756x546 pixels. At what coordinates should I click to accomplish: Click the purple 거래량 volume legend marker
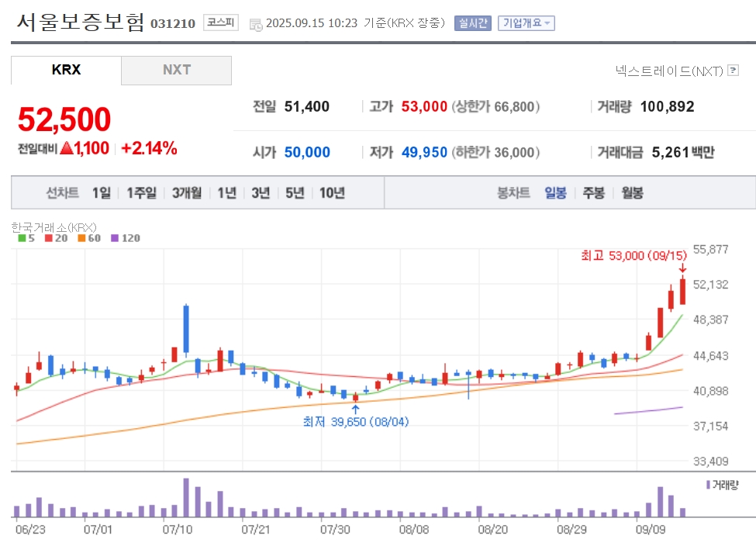pos(722,485)
